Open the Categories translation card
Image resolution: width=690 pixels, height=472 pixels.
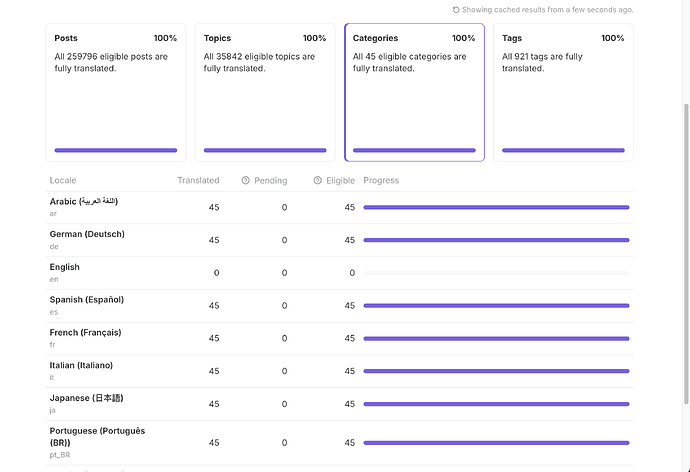(414, 92)
